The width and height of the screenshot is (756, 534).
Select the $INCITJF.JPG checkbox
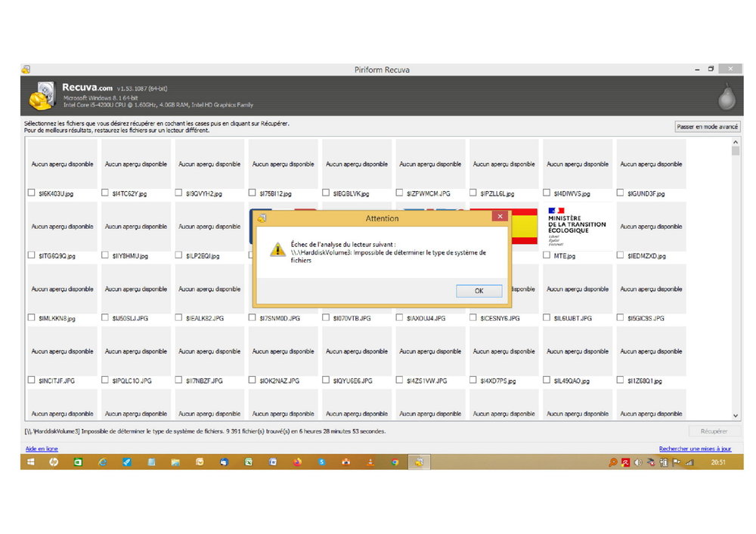(x=31, y=381)
